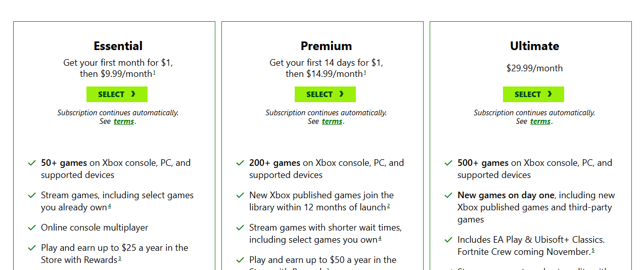644x270 pixels.
Task: Click the checkmark next to "New Xbox published games"
Action: tap(240, 195)
